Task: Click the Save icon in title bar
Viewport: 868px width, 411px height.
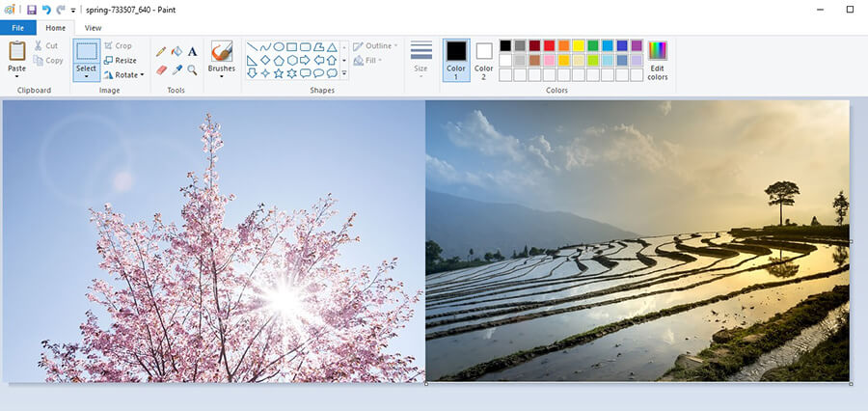Action: tap(32, 10)
